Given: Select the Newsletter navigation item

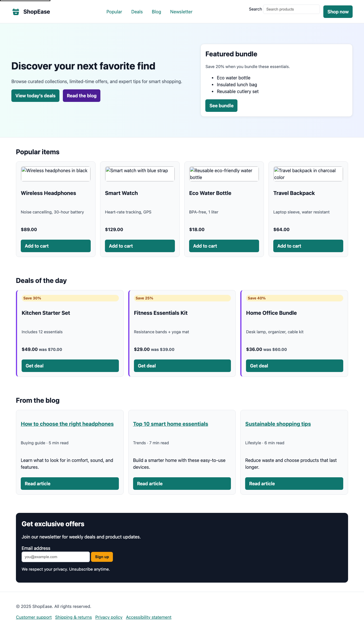Looking at the screenshot, I should point(181,12).
